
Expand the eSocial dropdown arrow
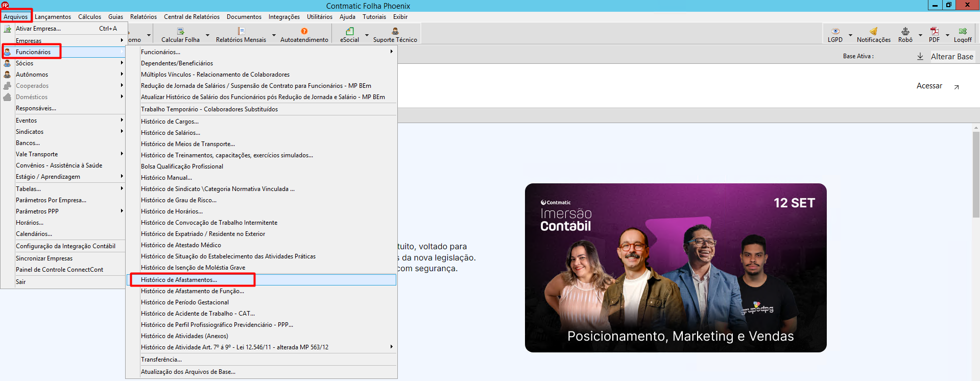(367, 35)
